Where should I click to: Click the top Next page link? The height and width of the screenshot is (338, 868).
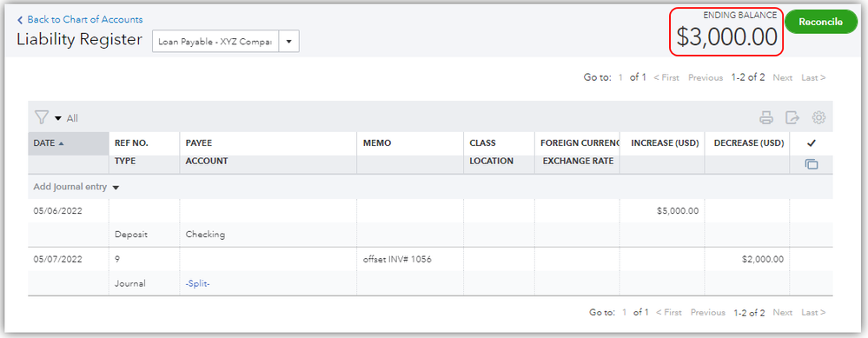pyautogui.click(x=783, y=78)
